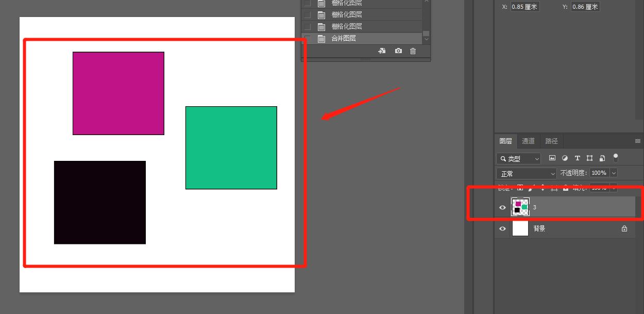Open the 正常 blend mode dropdown

pos(527,174)
